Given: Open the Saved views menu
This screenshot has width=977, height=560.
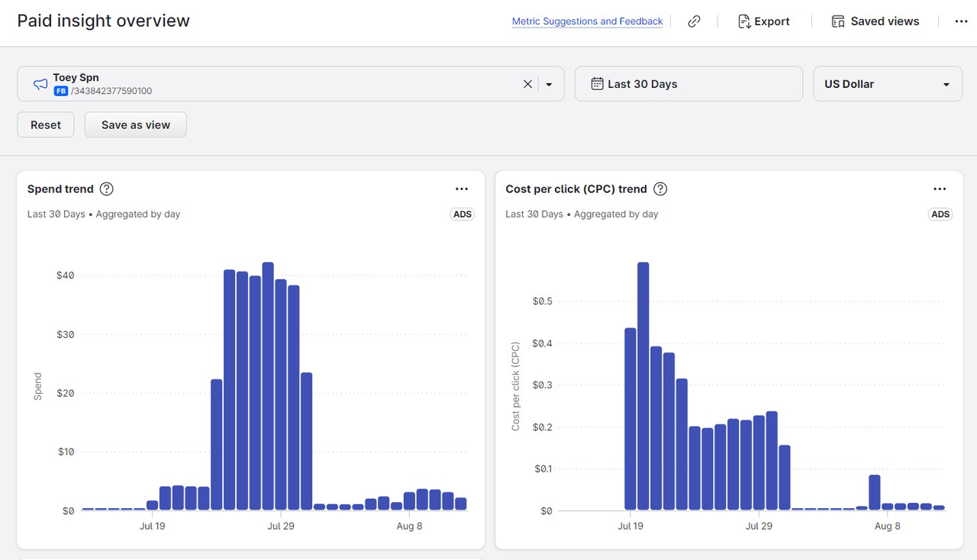Looking at the screenshot, I should [x=875, y=21].
